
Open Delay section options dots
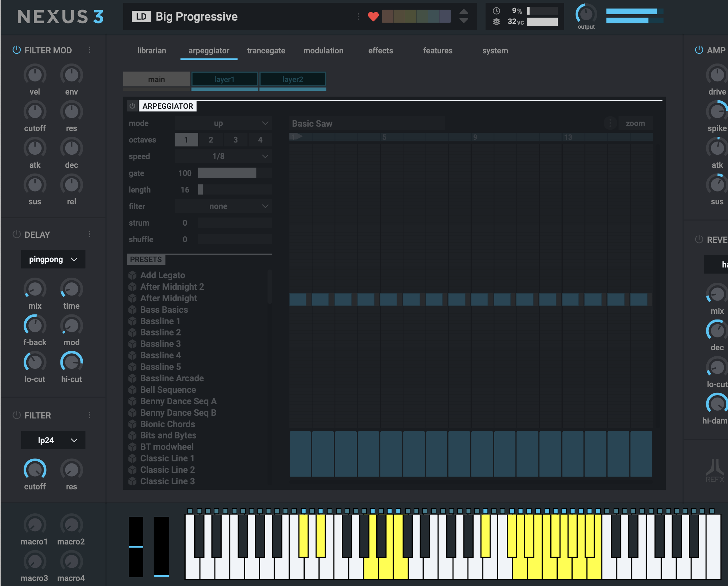click(x=89, y=234)
